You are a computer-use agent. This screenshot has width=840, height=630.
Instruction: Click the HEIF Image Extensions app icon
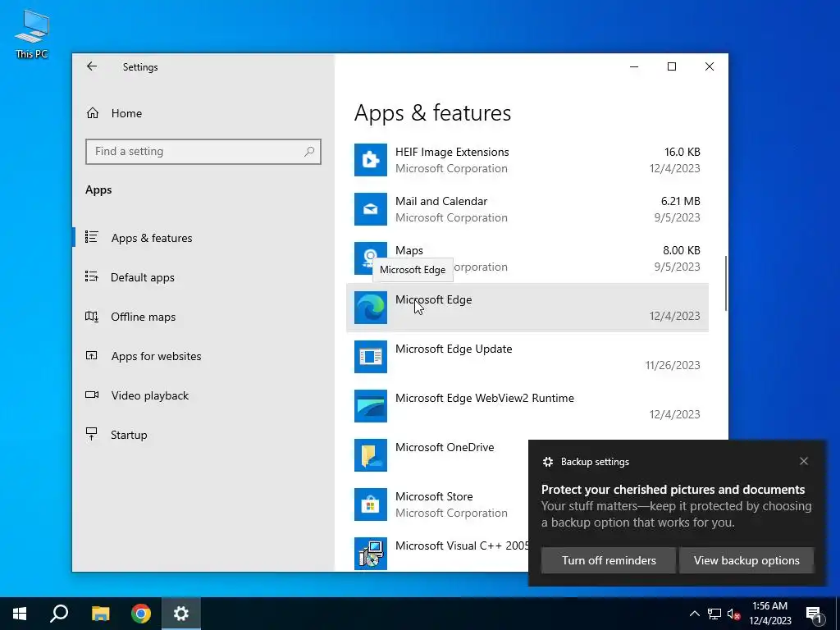click(370, 160)
